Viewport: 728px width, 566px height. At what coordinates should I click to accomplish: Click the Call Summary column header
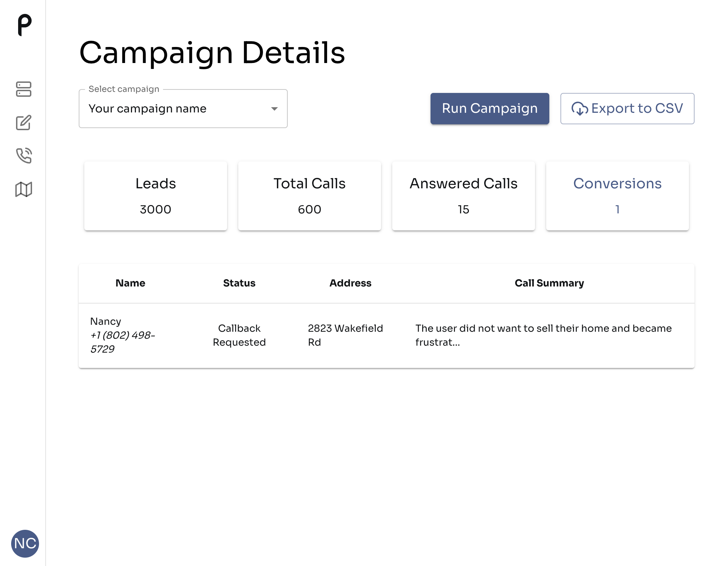point(549,283)
